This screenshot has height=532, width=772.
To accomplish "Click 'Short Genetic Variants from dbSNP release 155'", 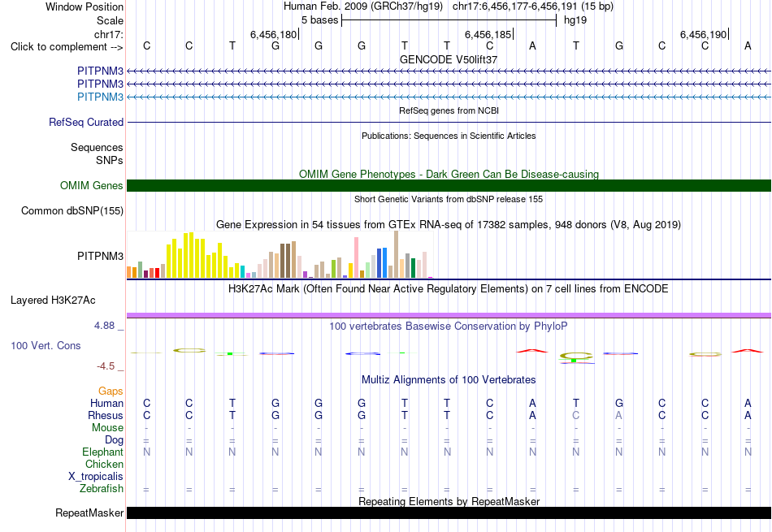I will click(x=449, y=199).
